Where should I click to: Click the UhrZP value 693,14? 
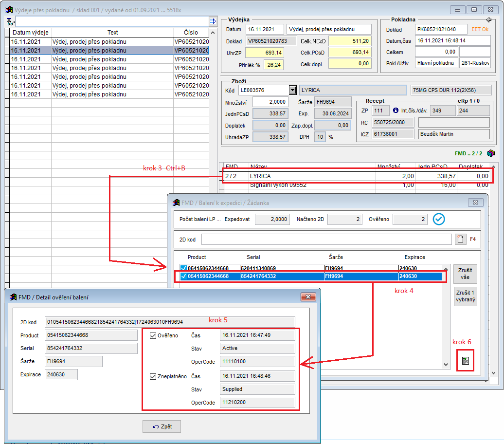tap(264, 53)
